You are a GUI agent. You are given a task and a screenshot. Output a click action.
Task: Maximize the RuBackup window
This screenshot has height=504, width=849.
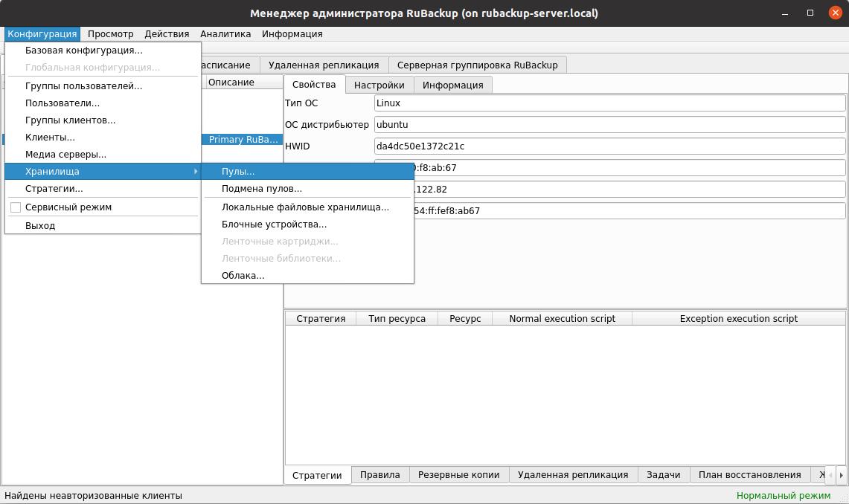click(810, 13)
